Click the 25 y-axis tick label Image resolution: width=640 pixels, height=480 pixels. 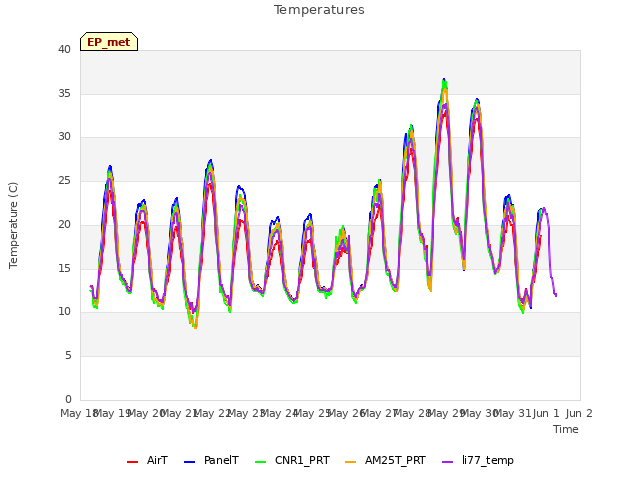tap(64, 180)
